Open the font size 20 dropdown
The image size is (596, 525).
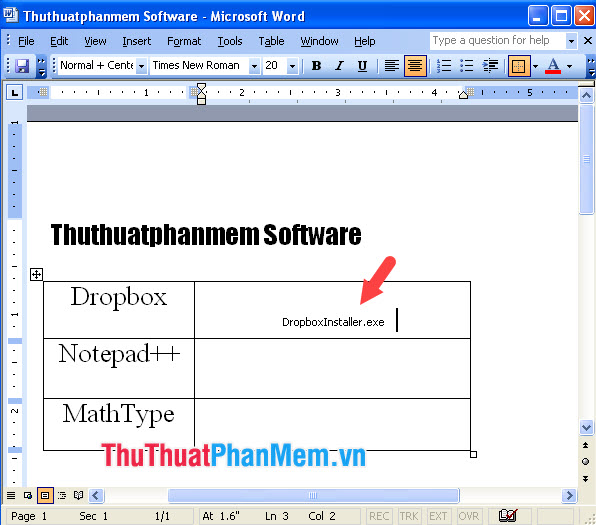[292, 67]
